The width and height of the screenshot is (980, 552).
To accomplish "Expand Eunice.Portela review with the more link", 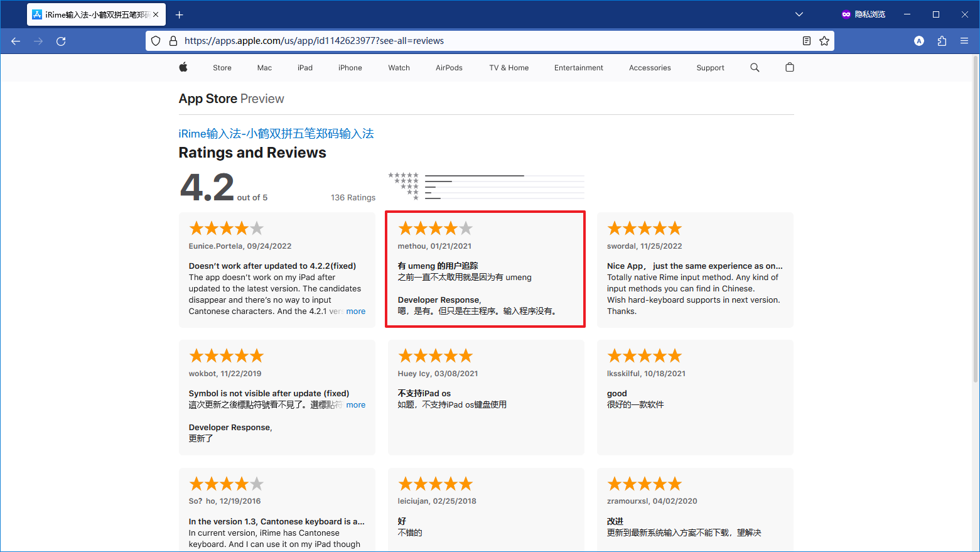I will click(x=355, y=311).
